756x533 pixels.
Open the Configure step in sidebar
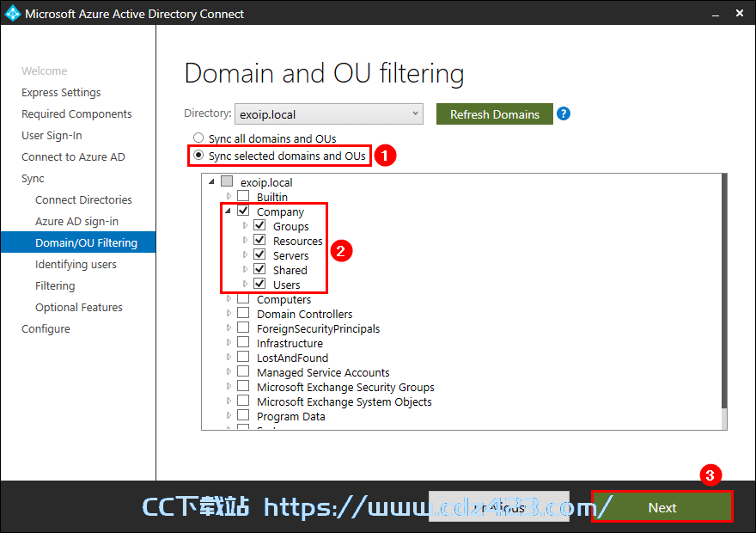(x=46, y=329)
